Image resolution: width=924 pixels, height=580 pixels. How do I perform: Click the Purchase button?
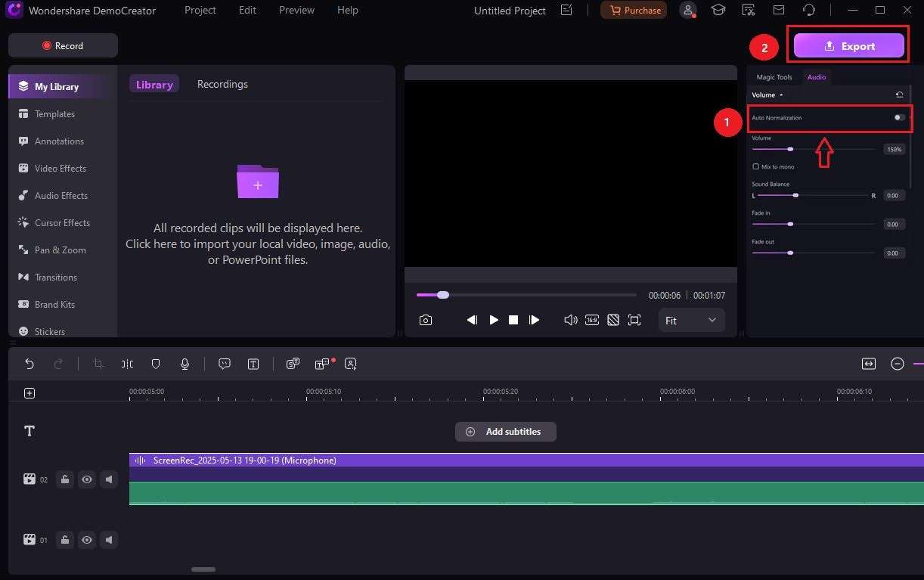pos(634,10)
